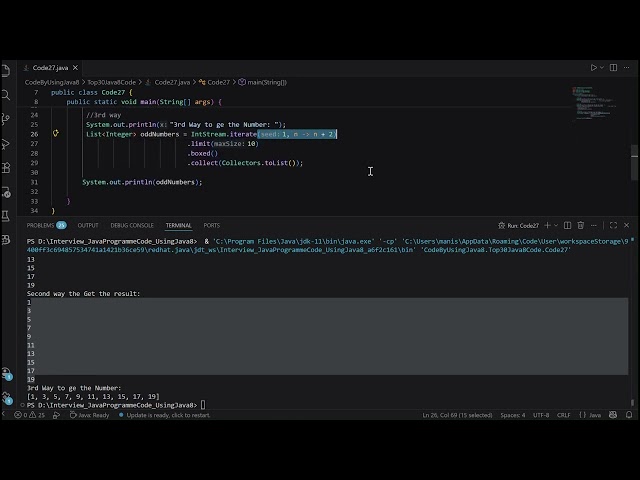Click '.boxed()' call on line 28
Viewport: 640px width, 480px height.
click(202, 153)
